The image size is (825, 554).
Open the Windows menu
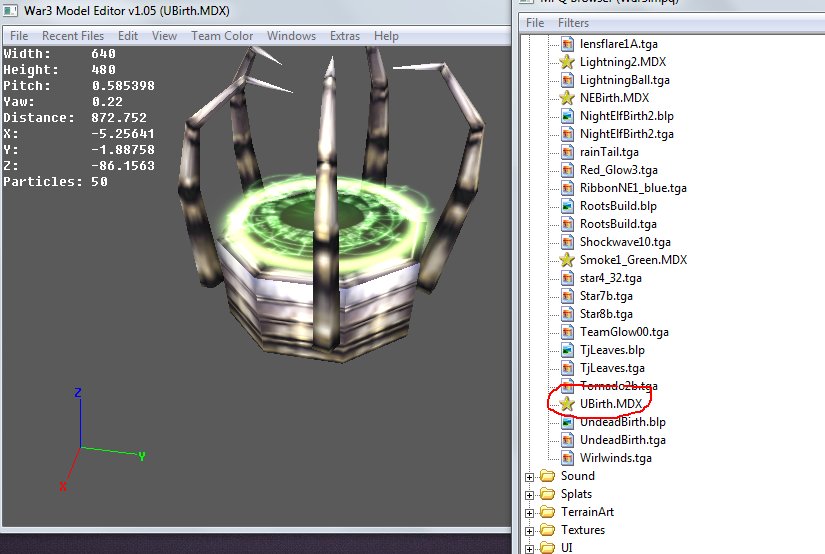point(291,36)
